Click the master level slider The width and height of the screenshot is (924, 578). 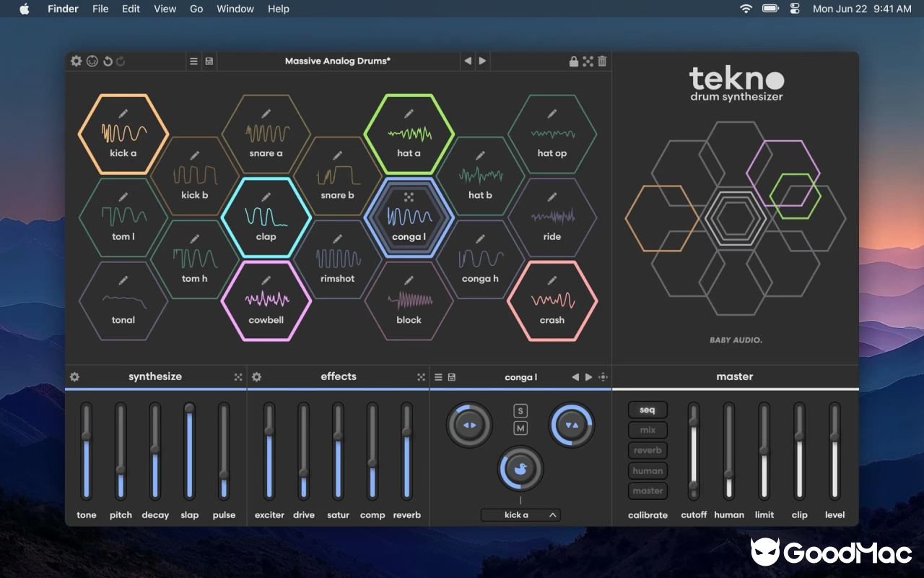(834, 452)
